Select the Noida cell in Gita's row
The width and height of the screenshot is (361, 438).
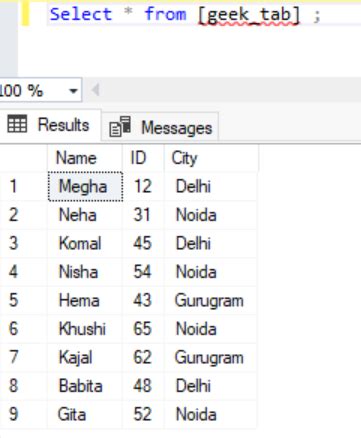[210, 415]
